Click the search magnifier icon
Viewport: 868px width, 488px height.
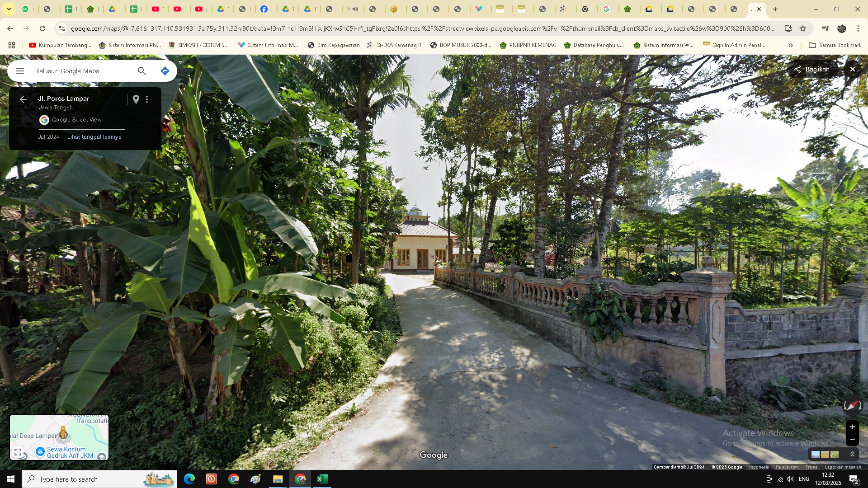pyautogui.click(x=142, y=71)
